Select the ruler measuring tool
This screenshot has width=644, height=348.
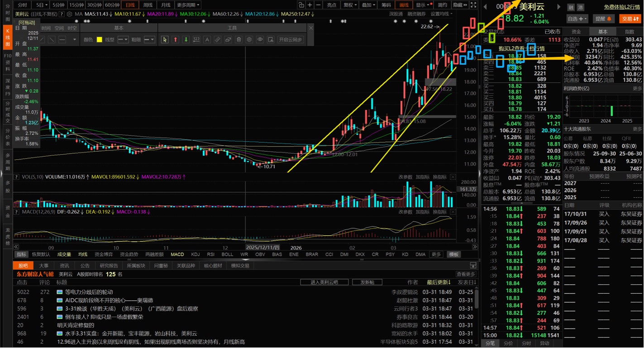coord(218,40)
